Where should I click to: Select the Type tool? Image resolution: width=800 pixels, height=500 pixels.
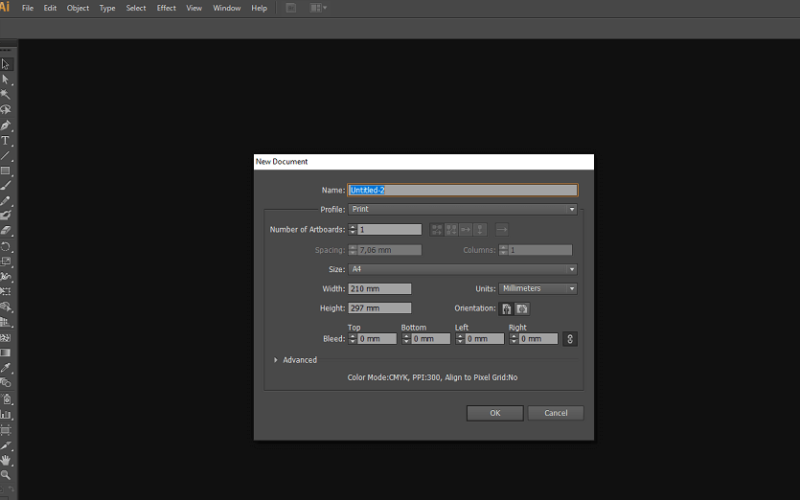[6, 141]
